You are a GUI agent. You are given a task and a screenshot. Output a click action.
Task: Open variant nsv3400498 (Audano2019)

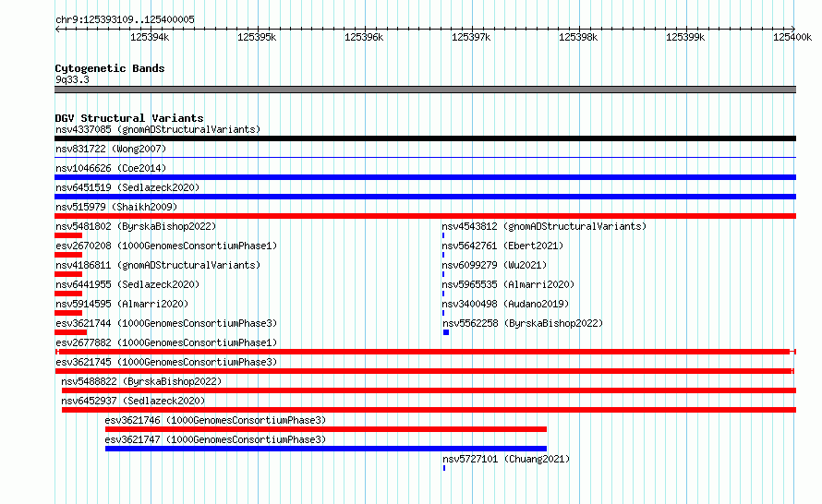tap(505, 304)
